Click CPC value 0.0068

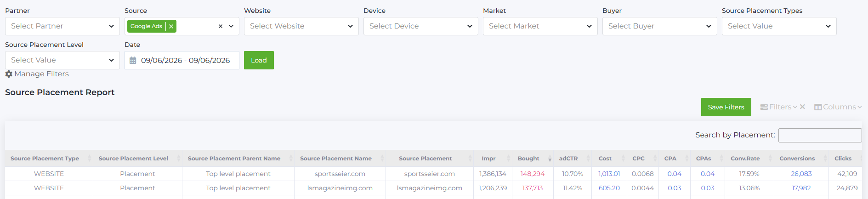[642, 174]
